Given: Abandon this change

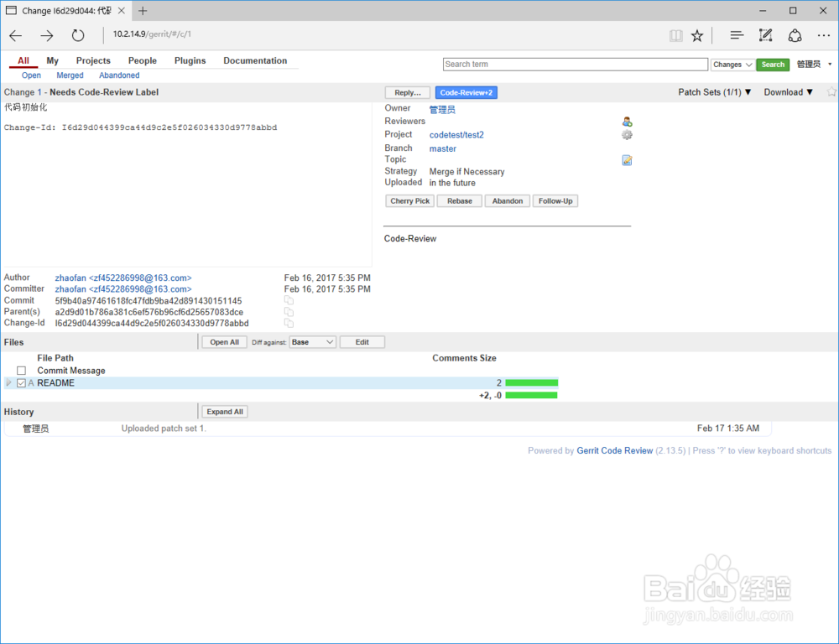Looking at the screenshot, I should [x=508, y=201].
